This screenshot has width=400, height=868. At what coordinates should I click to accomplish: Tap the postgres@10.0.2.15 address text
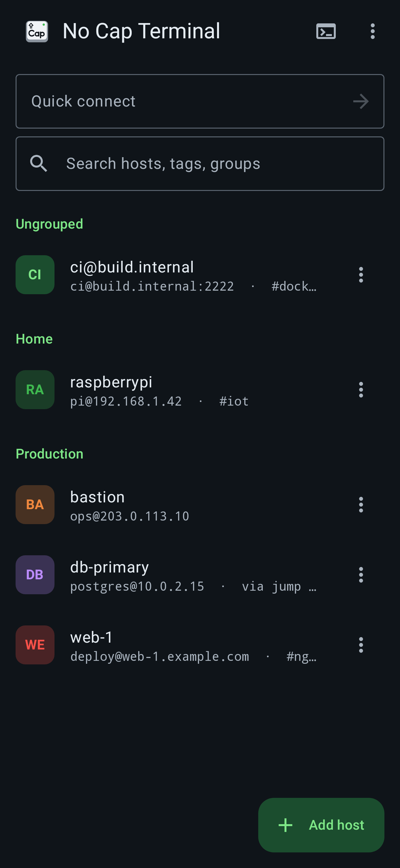[x=137, y=586]
